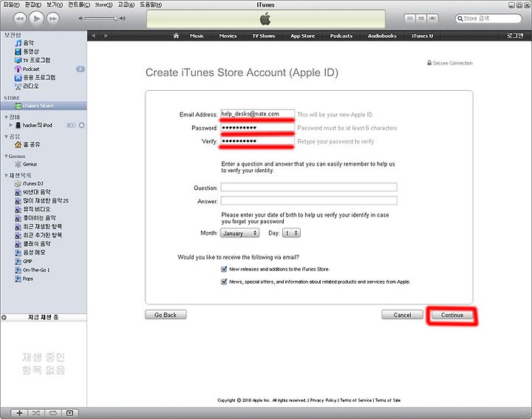This screenshot has width=532, height=419.
Task: Click the magnifier icon in Store search
Action: click(x=460, y=18)
